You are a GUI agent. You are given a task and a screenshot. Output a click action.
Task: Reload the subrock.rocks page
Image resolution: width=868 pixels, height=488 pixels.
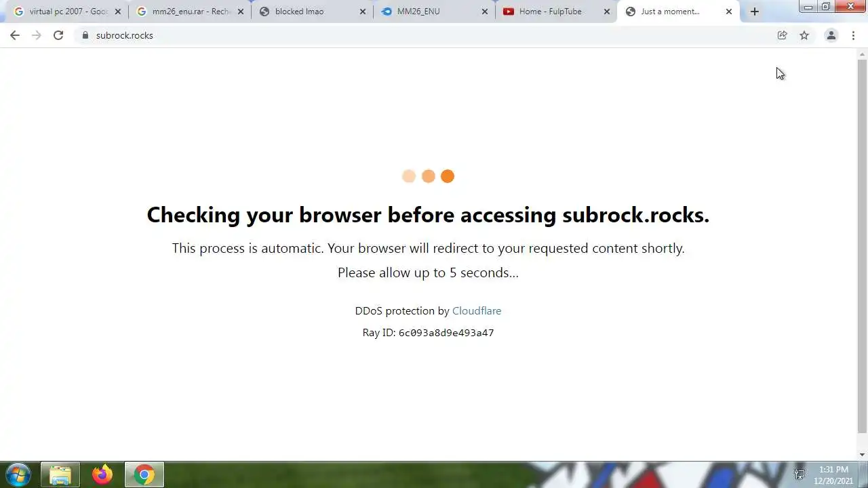coord(58,35)
